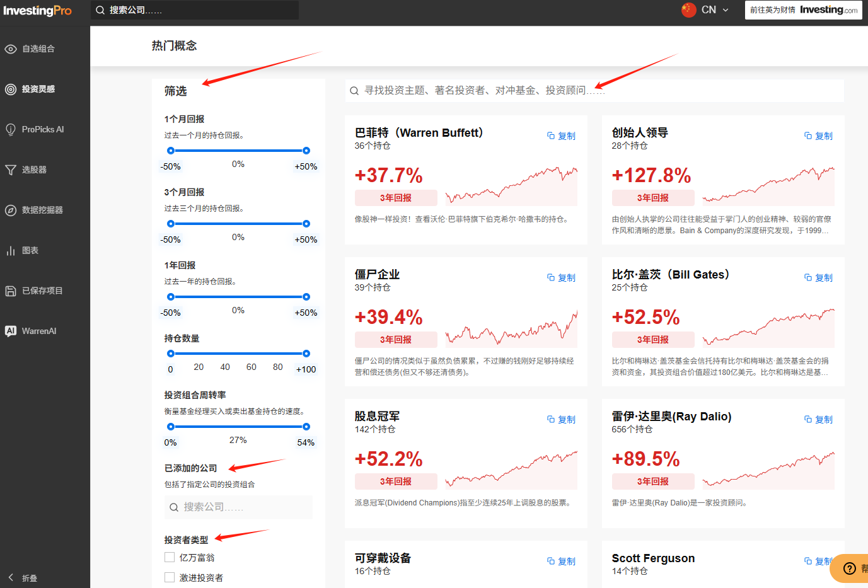Image resolution: width=868 pixels, height=588 pixels.
Task: Click magnifier icon in theme search bar
Action: pyautogui.click(x=354, y=91)
